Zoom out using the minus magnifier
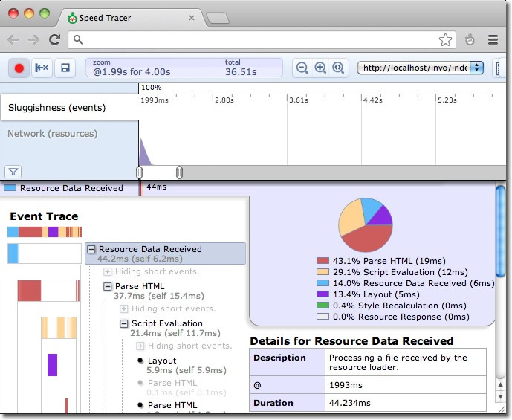Screen dimensions: 512x420 (x=302, y=68)
